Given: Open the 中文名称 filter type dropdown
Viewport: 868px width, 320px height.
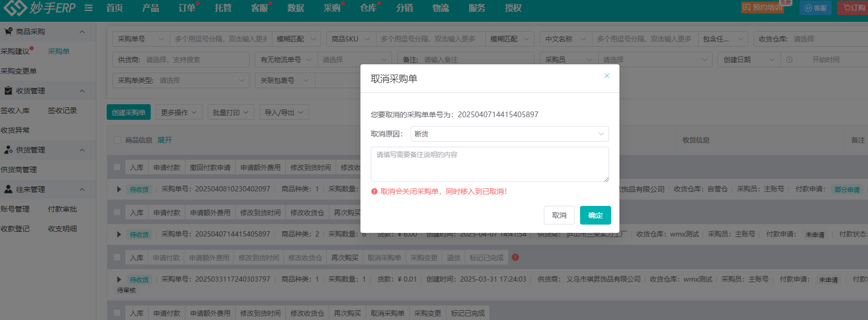Looking at the screenshot, I should click(x=565, y=39).
